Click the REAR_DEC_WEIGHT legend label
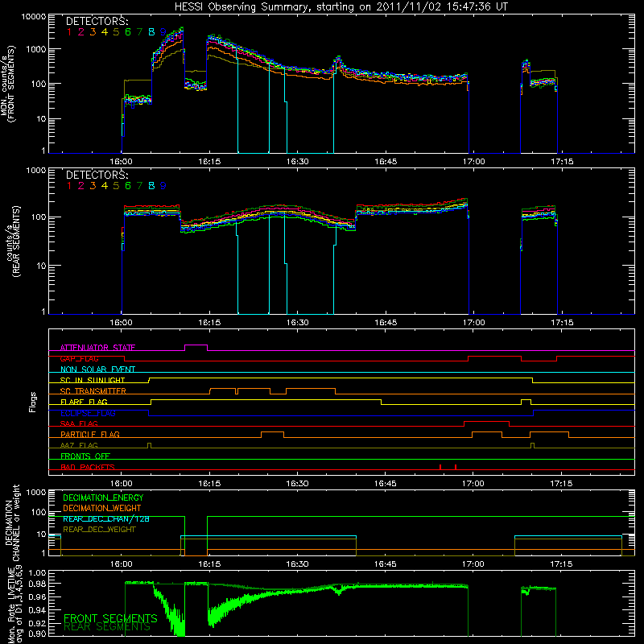The width and height of the screenshot is (644, 644). click(x=99, y=530)
